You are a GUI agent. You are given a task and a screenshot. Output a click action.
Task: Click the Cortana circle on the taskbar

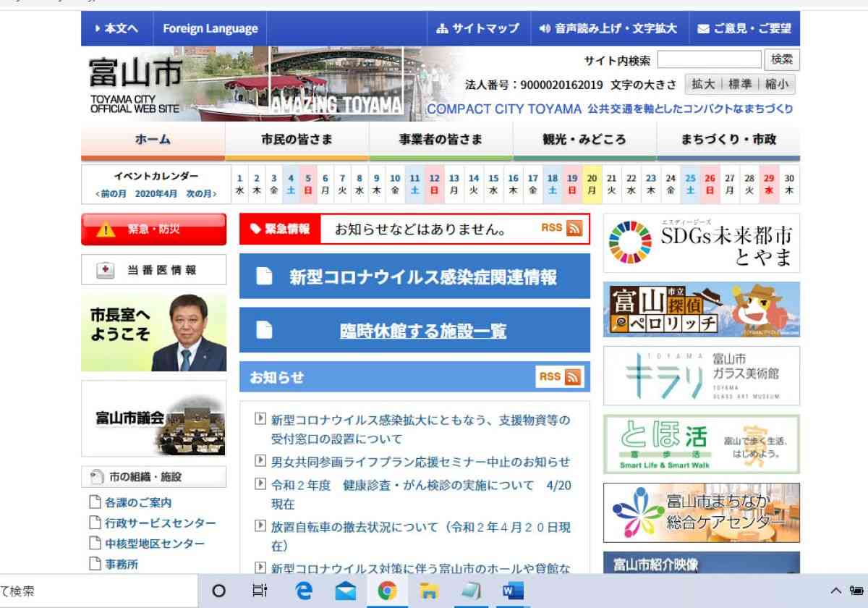(218, 591)
